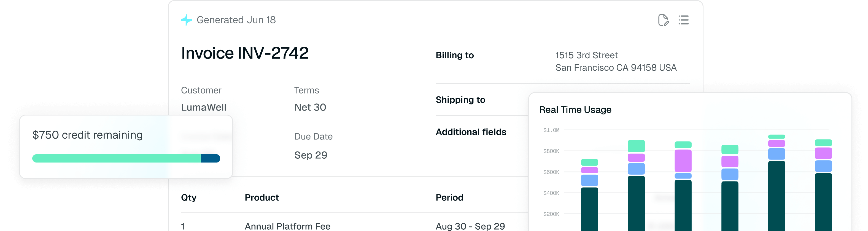Click the Net 30 terms value
Image resolution: width=868 pixels, height=231 pixels.
click(310, 108)
